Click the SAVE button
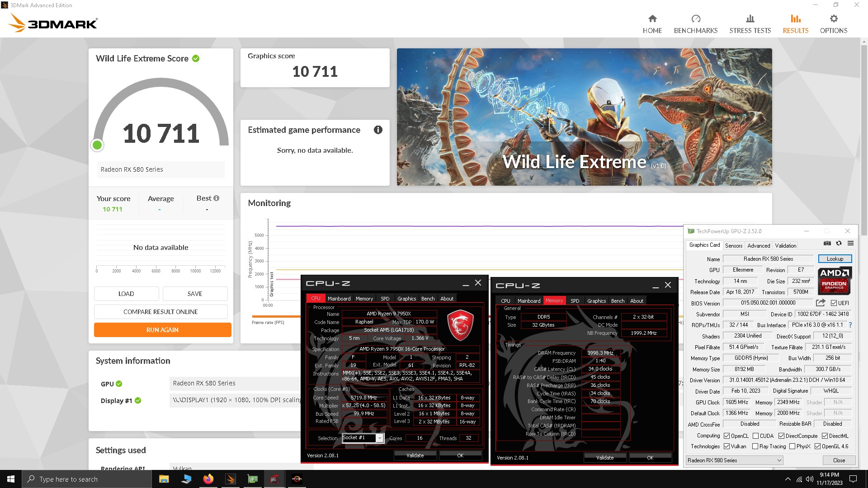The width and height of the screenshot is (868, 488). (x=195, y=294)
